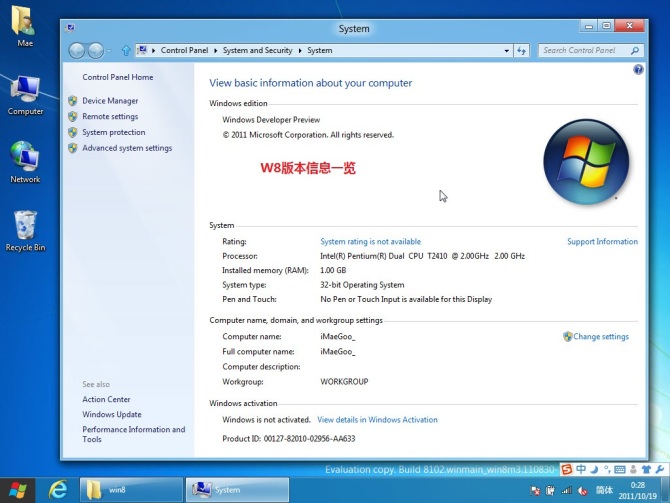
Task: Open Help with the question mark icon
Action: pyautogui.click(x=638, y=70)
